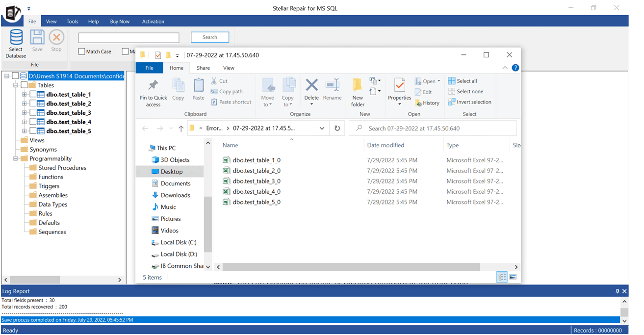Expand dbo.test_table_3 tree node
Viewport: 644px width, 335px height.
[25, 113]
